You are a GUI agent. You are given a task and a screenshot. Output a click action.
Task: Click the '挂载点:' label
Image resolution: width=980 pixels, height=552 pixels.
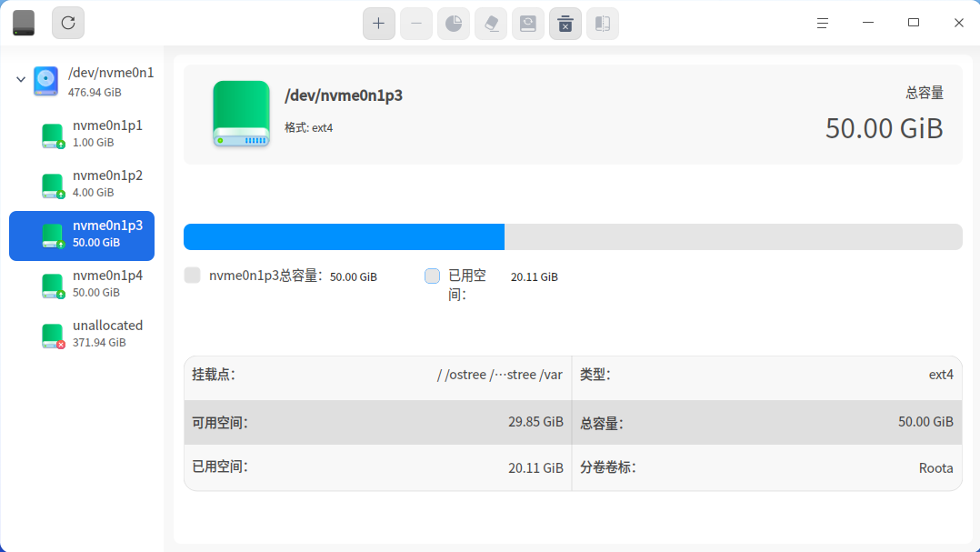(x=214, y=375)
